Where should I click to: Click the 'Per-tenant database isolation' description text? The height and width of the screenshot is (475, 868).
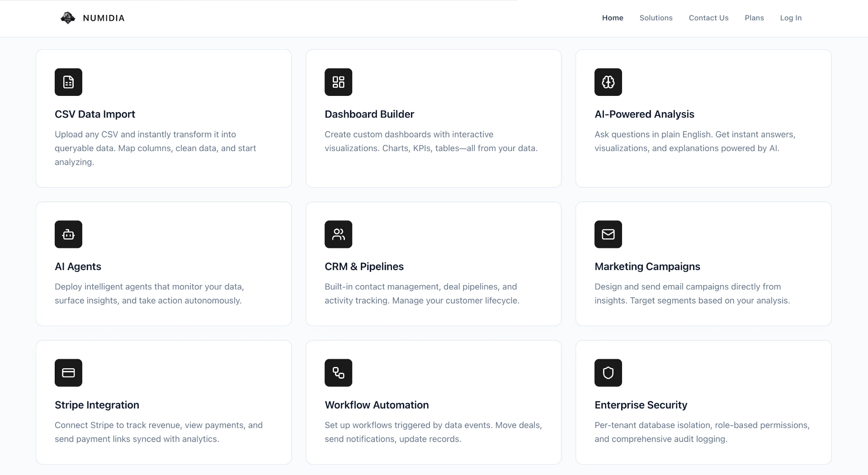point(702,432)
